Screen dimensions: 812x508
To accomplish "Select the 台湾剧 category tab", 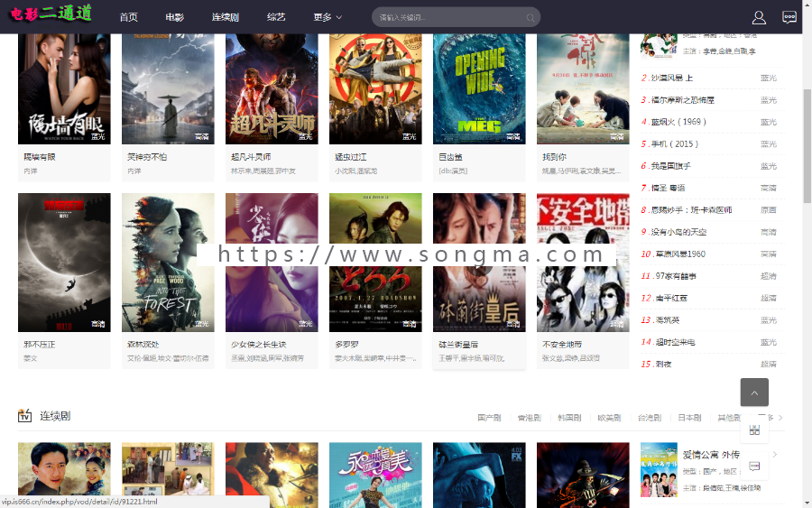I will tap(649, 418).
